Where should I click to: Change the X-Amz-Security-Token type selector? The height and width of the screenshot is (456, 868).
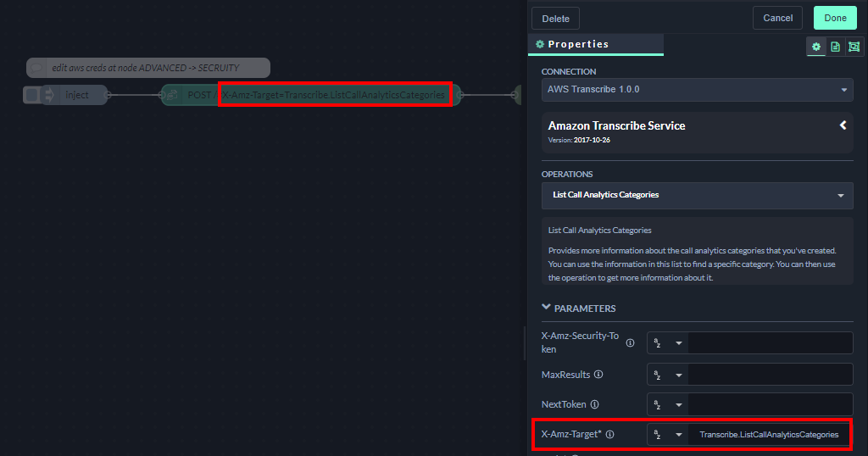point(668,343)
